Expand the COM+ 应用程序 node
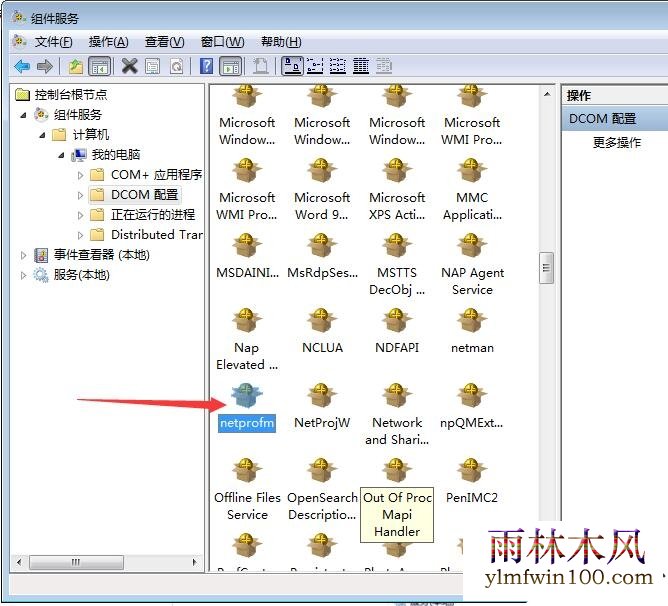The width and height of the screenshot is (668, 606). pos(81,175)
